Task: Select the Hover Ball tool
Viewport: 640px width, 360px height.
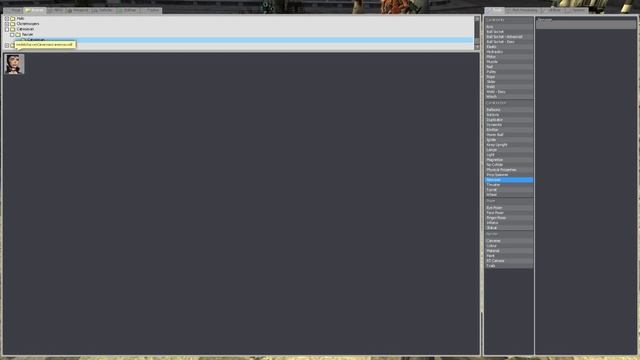Action: pos(509,135)
